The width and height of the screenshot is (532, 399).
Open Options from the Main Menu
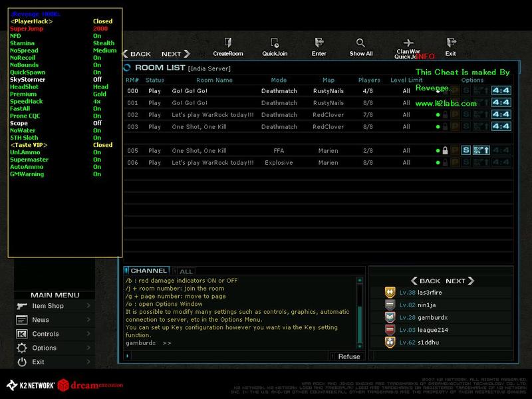[x=54, y=348]
